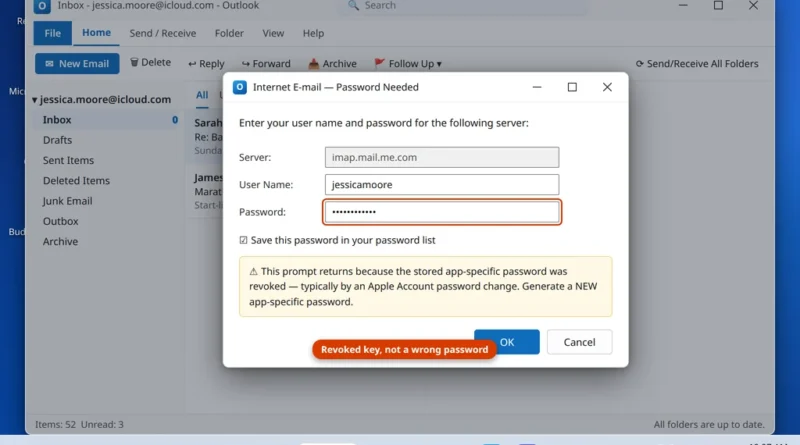Click the Delete toolbar button
Viewport: 800px width, 445px height.
coord(151,62)
